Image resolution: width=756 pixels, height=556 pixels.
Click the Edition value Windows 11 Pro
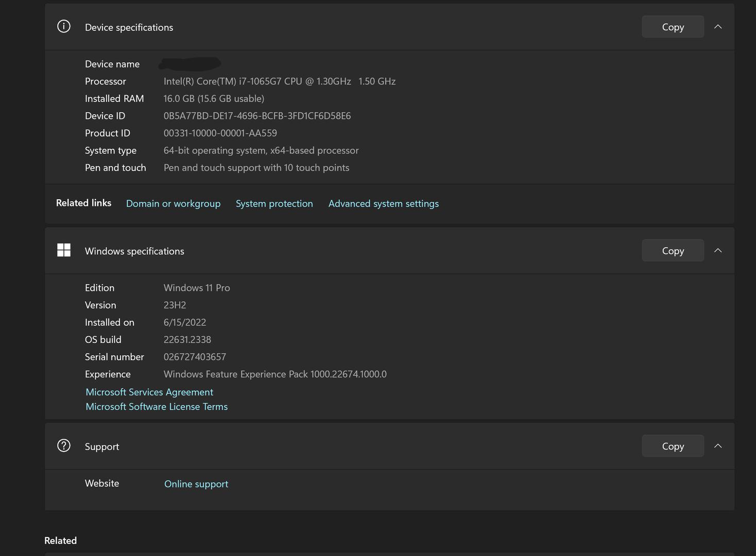tap(197, 288)
